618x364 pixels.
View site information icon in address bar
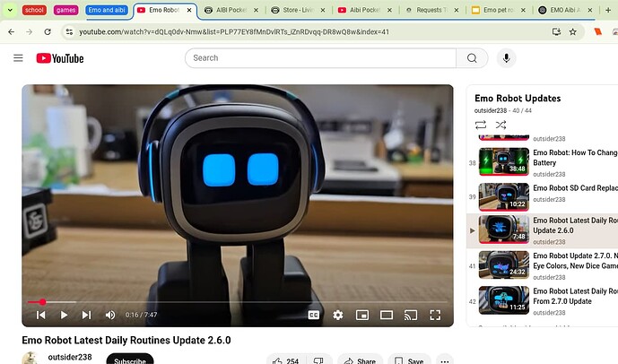point(69,32)
